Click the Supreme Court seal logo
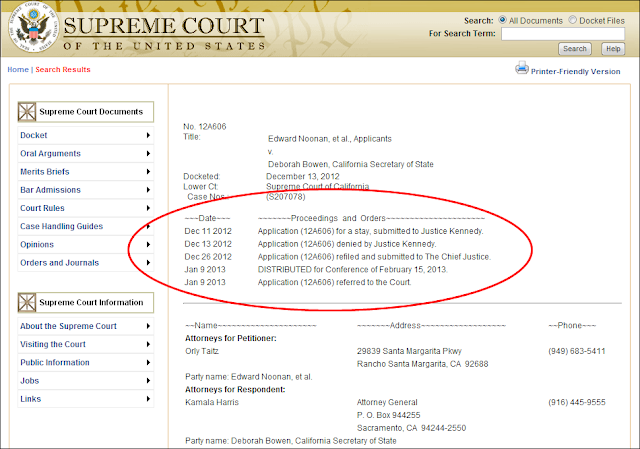This screenshot has width=640, height=449. (x=34, y=28)
